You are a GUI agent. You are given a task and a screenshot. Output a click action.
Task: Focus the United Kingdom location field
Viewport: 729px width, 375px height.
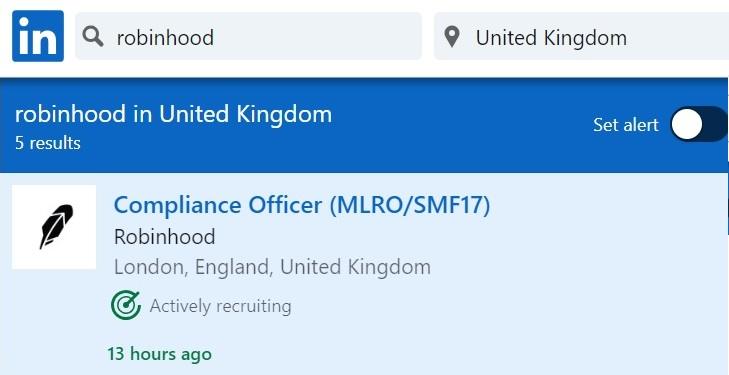(x=581, y=36)
